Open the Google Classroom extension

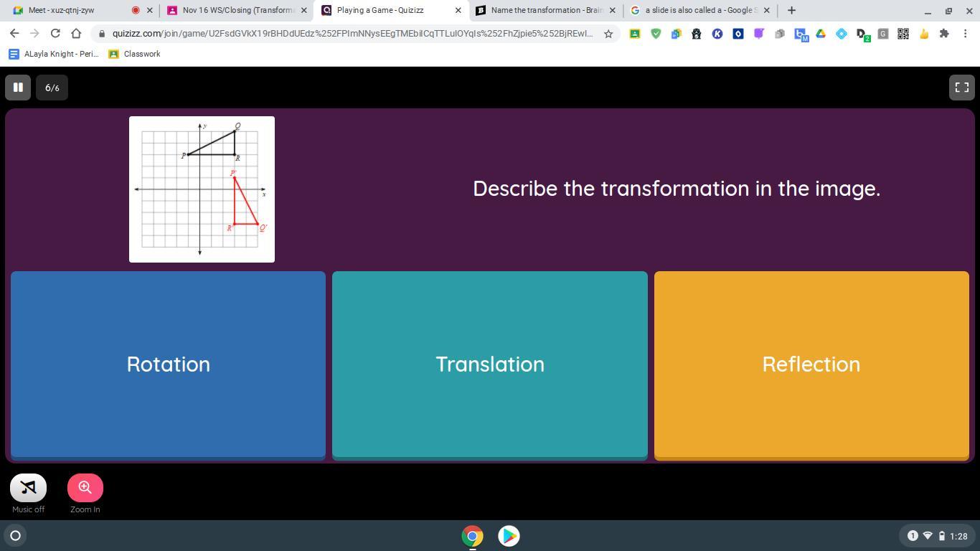click(x=635, y=34)
